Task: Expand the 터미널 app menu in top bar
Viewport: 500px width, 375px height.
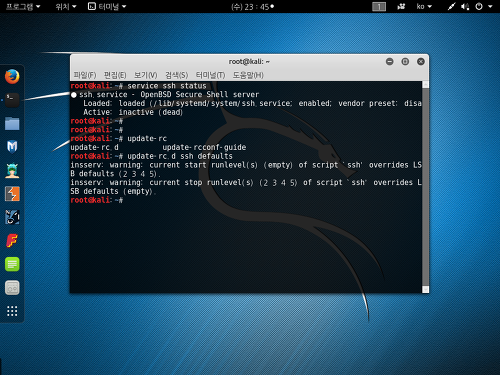Action: coord(107,6)
